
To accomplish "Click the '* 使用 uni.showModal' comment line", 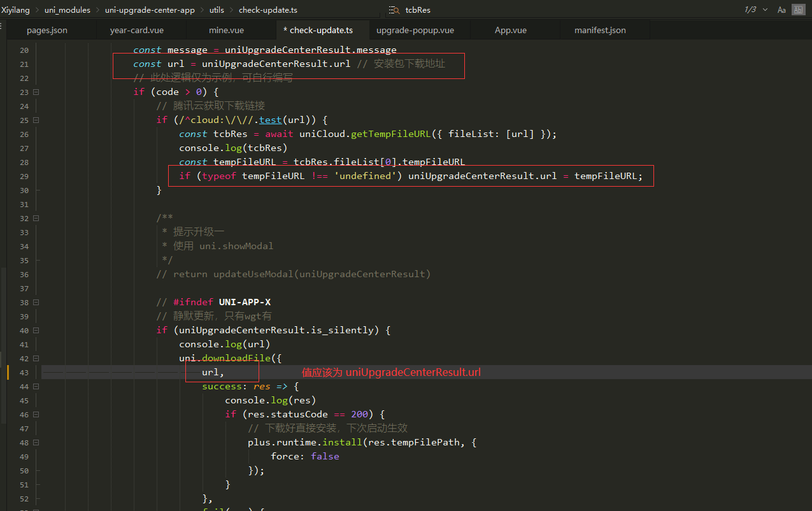I will [x=218, y=246].
